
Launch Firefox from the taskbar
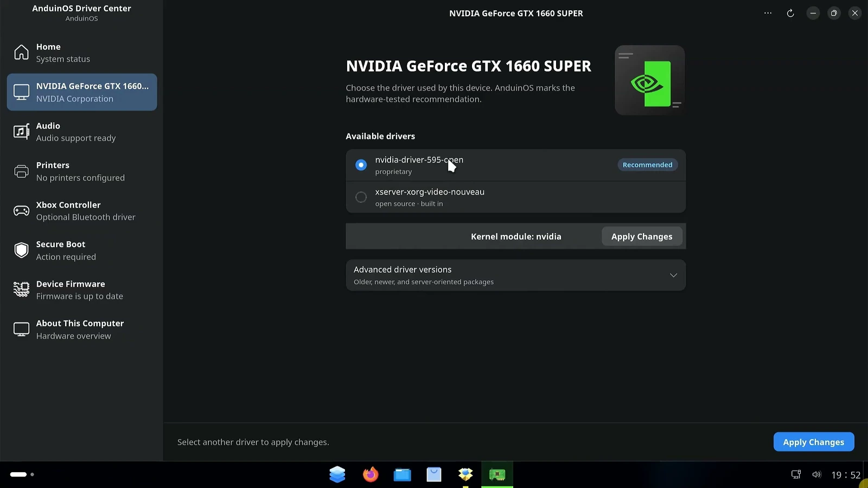pos(371,474)
